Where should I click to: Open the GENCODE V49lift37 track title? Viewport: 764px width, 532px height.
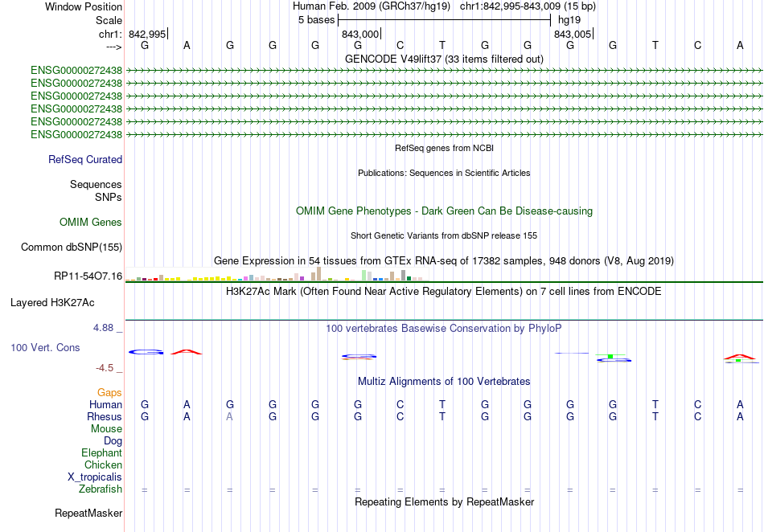click(444, 59)
